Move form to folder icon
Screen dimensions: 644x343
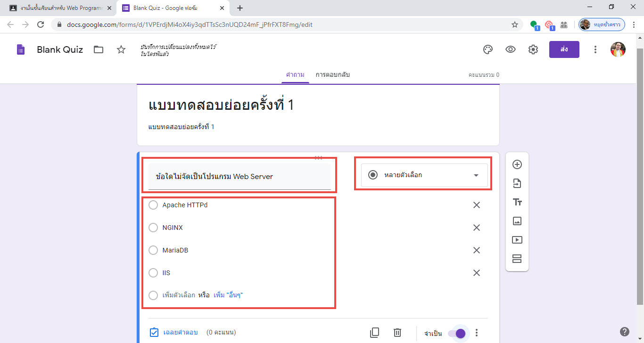[x=99, y=49]
